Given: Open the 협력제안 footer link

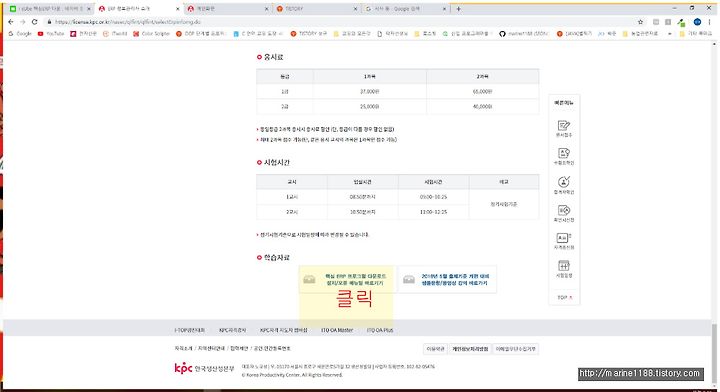Looking at the screenshot, I should 240,348.
